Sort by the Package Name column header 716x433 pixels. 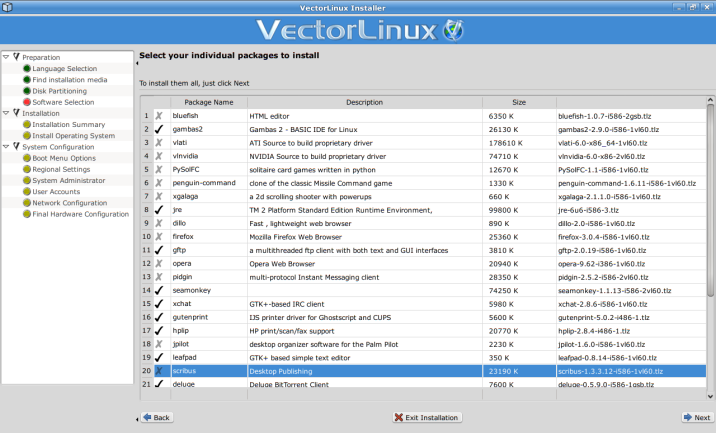pyautogui.click(x=208, y=102)
